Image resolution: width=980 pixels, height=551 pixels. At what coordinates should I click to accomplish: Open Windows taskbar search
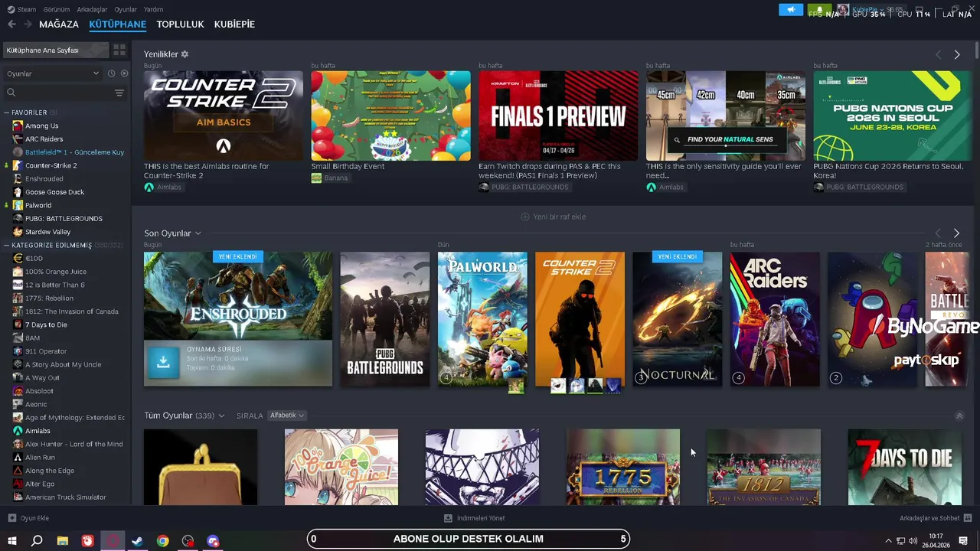(x=37, y=540)
